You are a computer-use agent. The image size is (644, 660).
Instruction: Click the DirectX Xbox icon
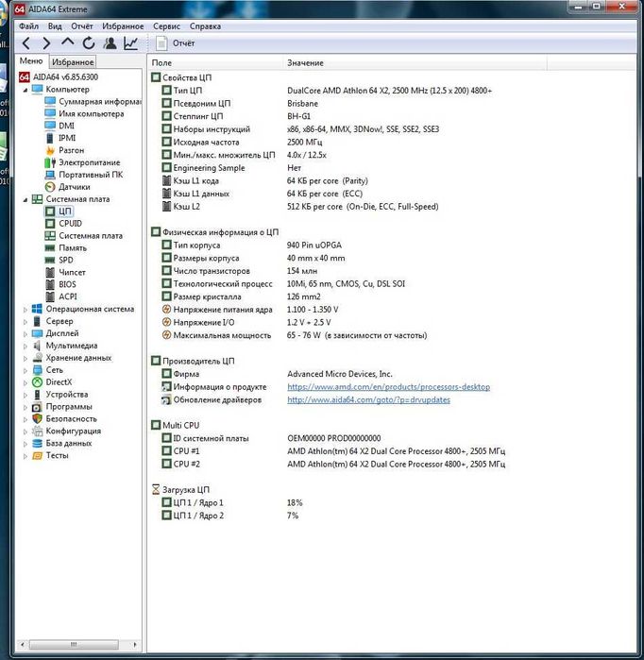coord(37,382)
